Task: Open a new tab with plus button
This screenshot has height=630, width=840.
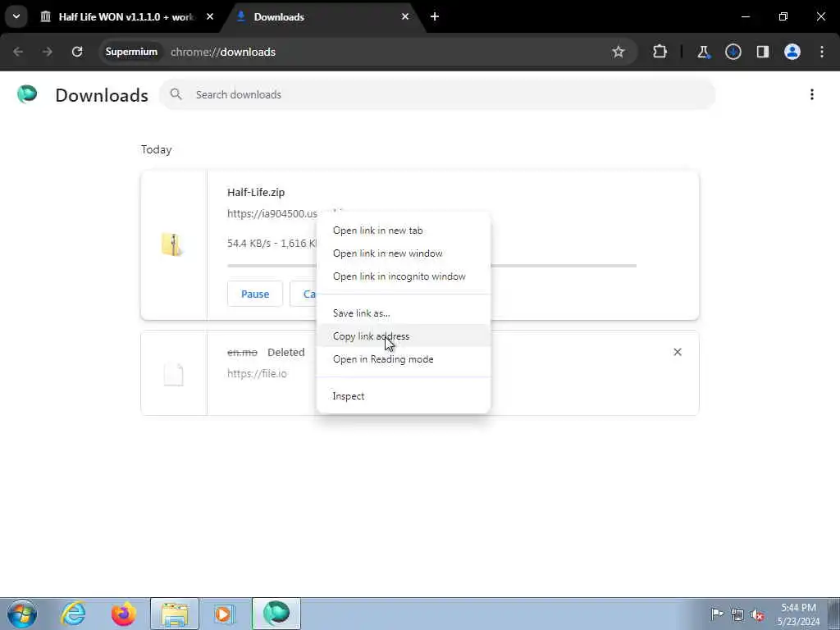Action: click(x=435, y=16)
